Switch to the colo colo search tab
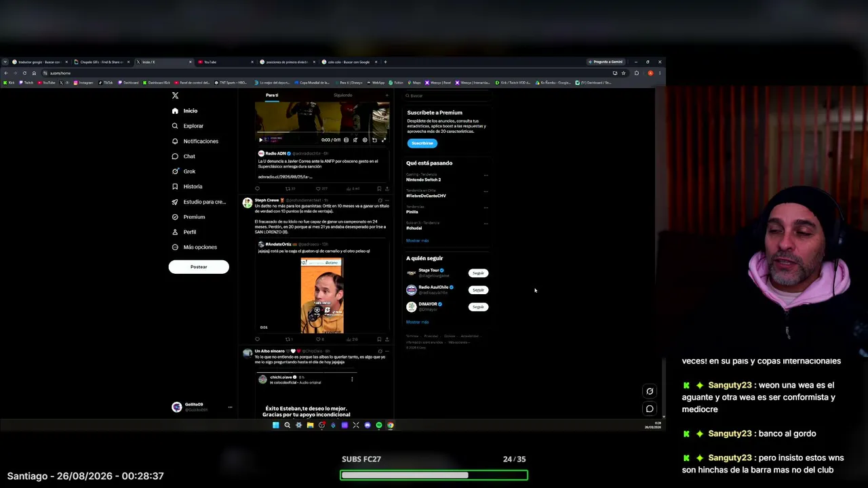This screenshot has height=488, width=868. pyautogui.click(x=349, y=62)
